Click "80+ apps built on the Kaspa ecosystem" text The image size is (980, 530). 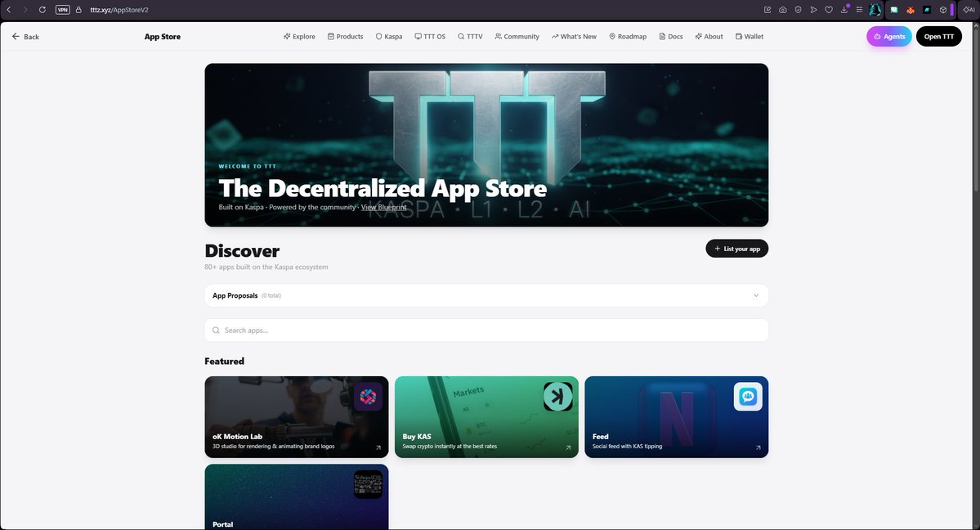coord(266,267)
